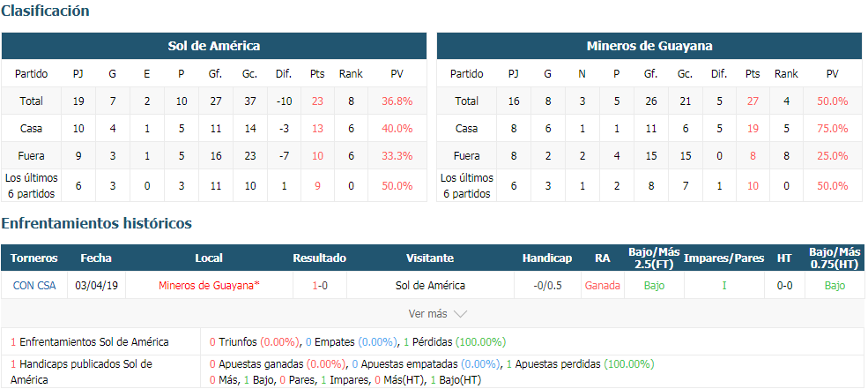Click the Enfrentamientos históricos heading
This screenshot has width=868, height=389.
point(96,223)
